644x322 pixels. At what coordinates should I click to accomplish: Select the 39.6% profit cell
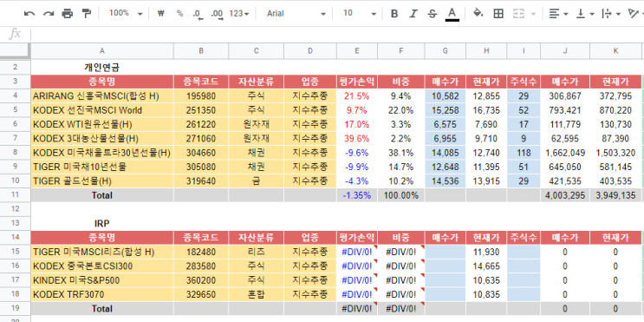[357, 138]
